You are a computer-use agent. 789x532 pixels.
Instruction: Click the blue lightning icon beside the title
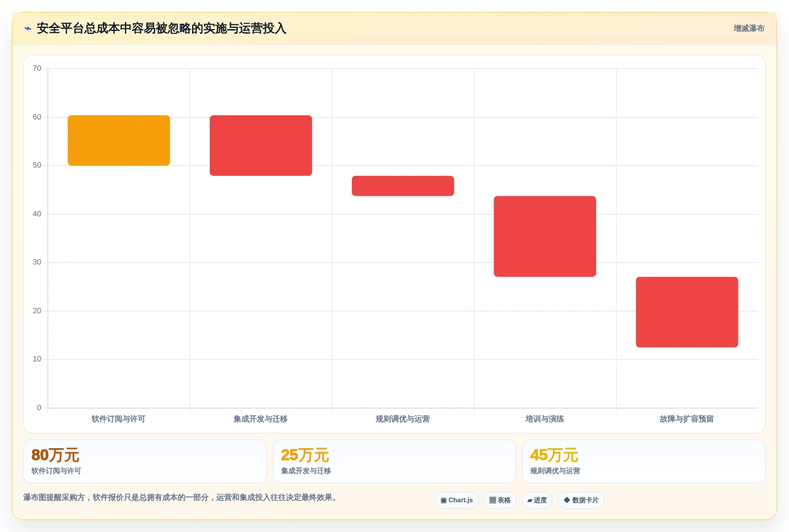tap(28, 29)
